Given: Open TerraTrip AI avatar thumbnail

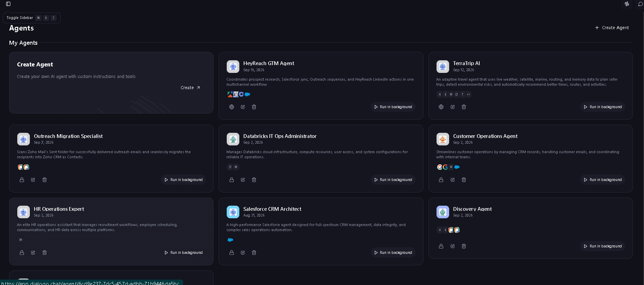Looking at the screenshot, I should tap(443, 66).
